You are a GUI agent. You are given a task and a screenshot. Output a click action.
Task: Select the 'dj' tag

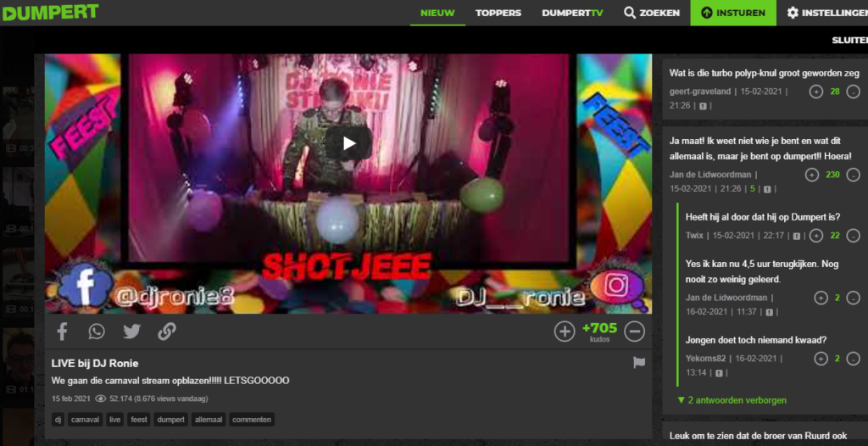pyautogui.click(x=58, y=420)
